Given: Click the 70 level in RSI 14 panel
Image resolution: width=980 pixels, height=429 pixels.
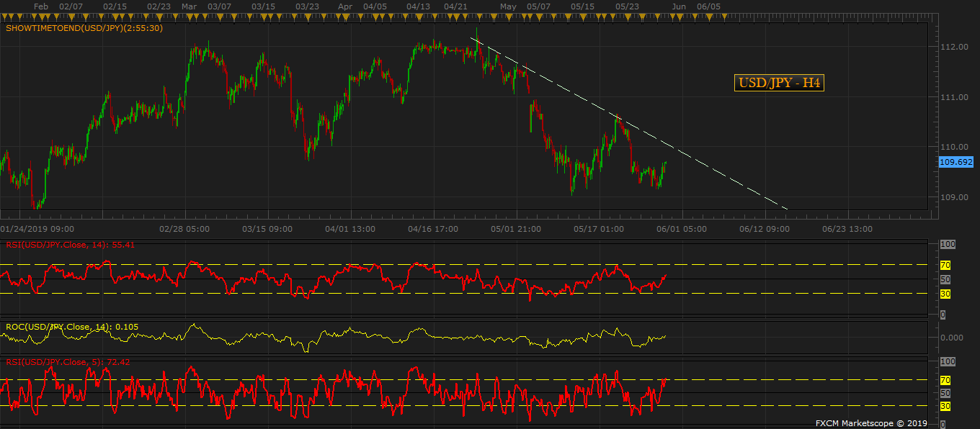Looking at the screenshot, I should pos(945,266).
